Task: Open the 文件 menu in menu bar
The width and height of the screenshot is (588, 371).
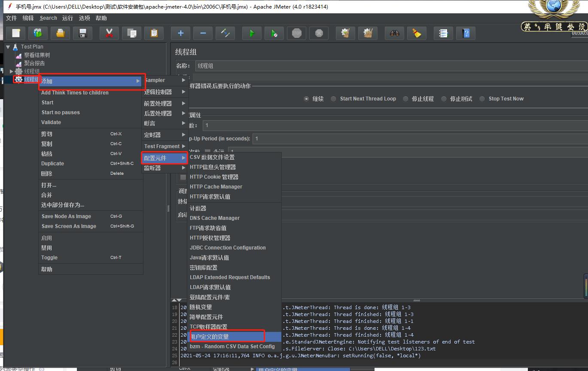Action: [11, 18]
